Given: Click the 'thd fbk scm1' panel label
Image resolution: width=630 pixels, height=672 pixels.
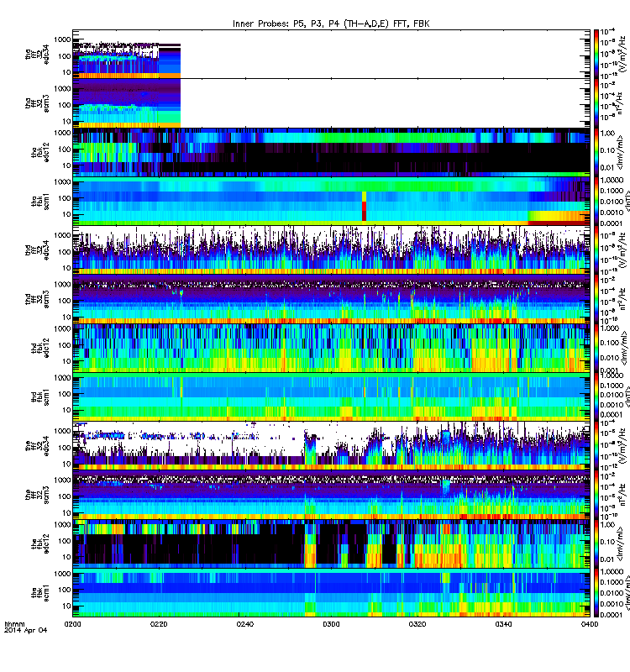Looking at the screenshot, I should pyautogui.click(x=40, y=396).
